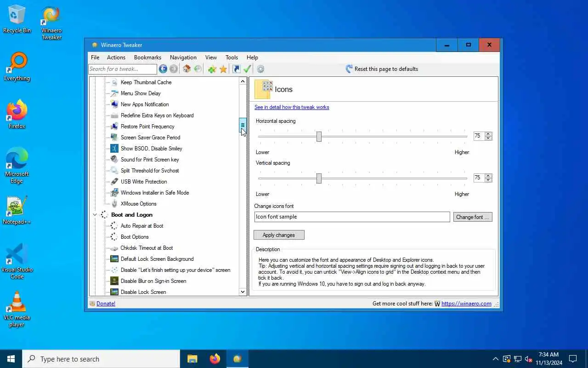Select Disable Lock Screen tweak
The image size is (588, 368).
[x=143, y=292]
